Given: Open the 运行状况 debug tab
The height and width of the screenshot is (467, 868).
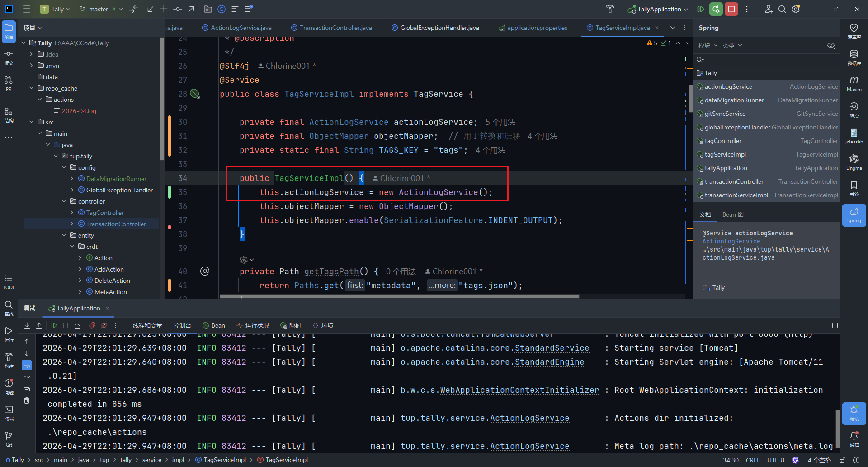Looking at the screenshot, I should 253,325.
